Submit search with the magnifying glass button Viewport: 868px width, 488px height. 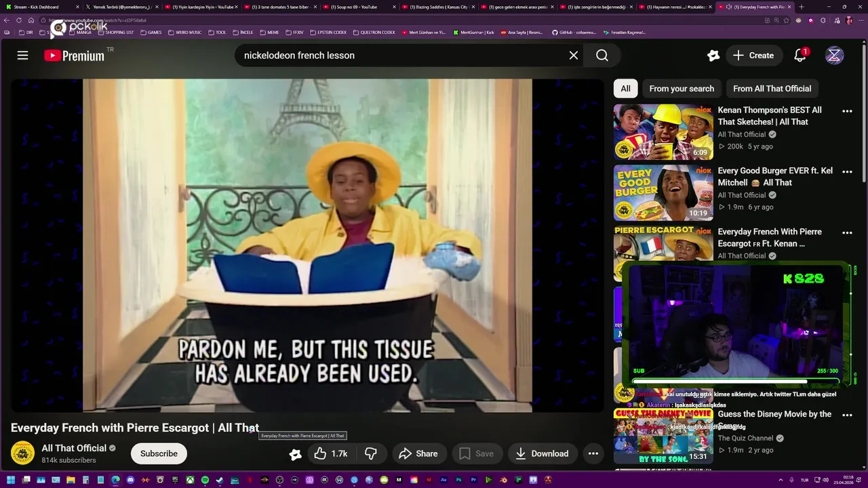(602, 56)
